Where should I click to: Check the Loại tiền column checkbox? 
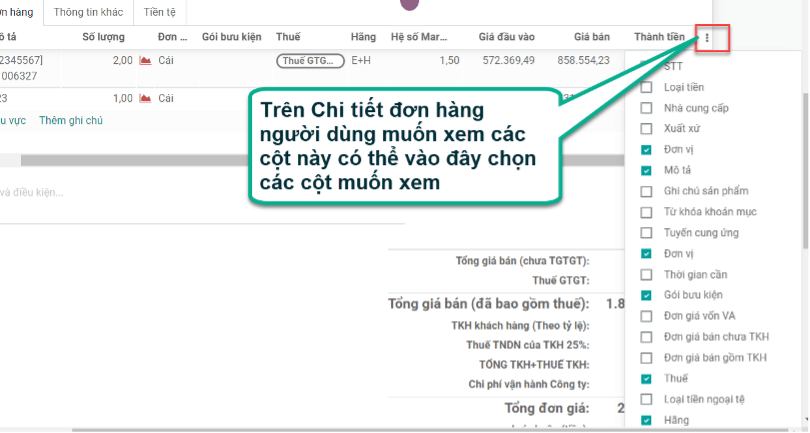646,87
